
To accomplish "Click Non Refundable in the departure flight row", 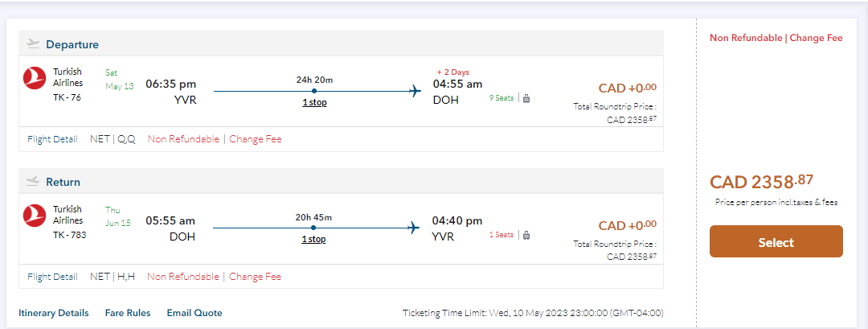I will click(x=183, y=139).
